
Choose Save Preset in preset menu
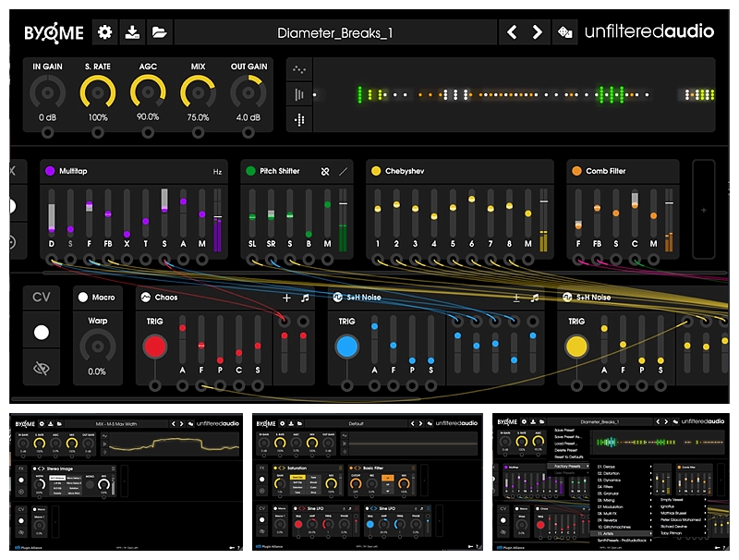(x=564, y=431)
